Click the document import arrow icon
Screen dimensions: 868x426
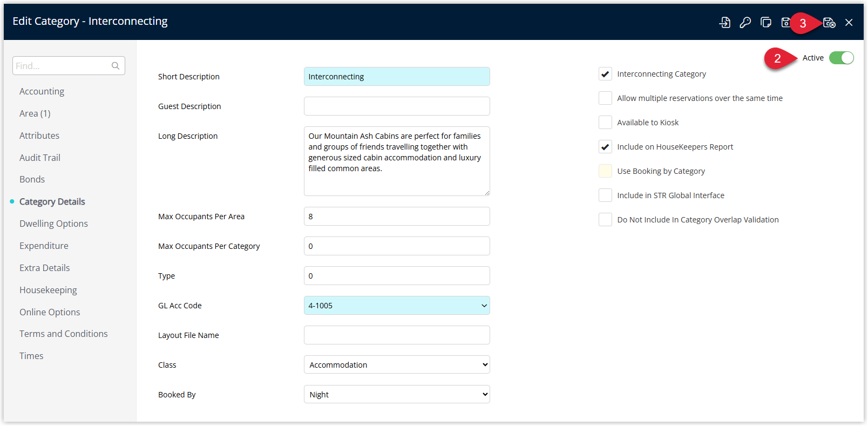[x=725, y=23]
